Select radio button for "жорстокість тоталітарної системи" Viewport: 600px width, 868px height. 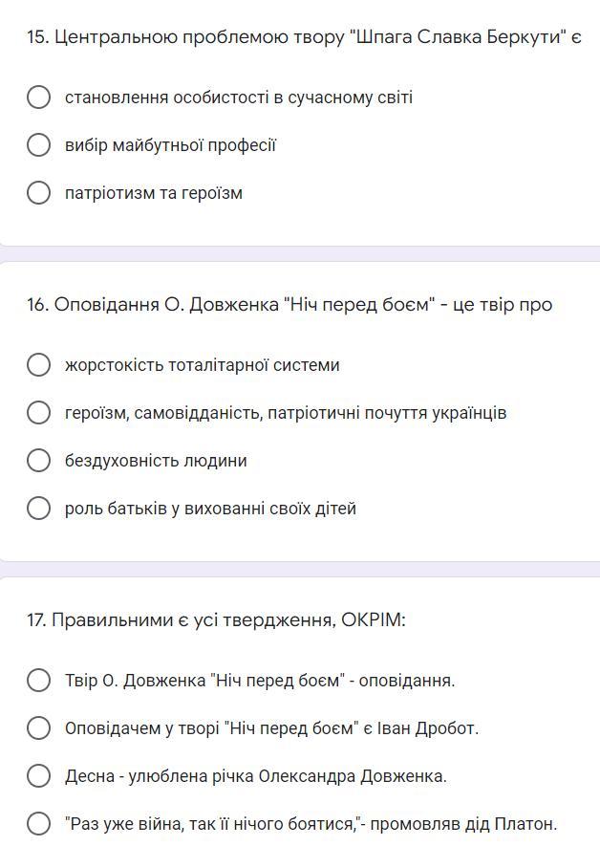click(38, 365)
